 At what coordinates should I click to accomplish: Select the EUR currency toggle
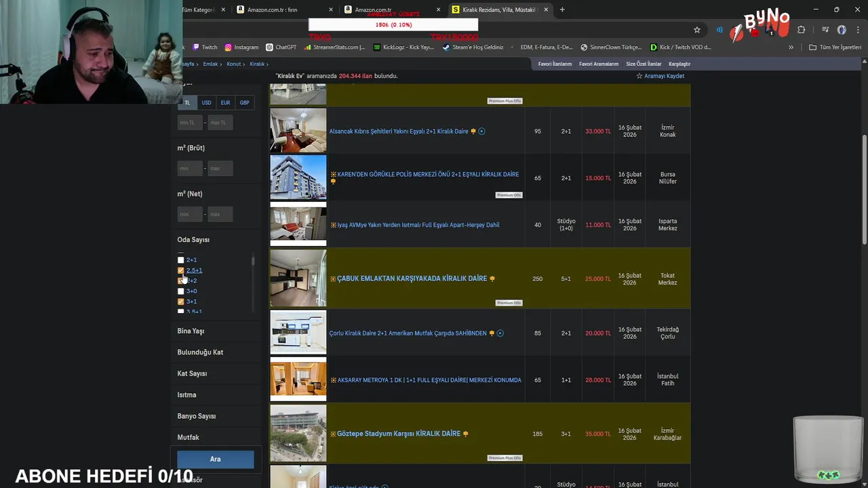[x=225, y=103]
